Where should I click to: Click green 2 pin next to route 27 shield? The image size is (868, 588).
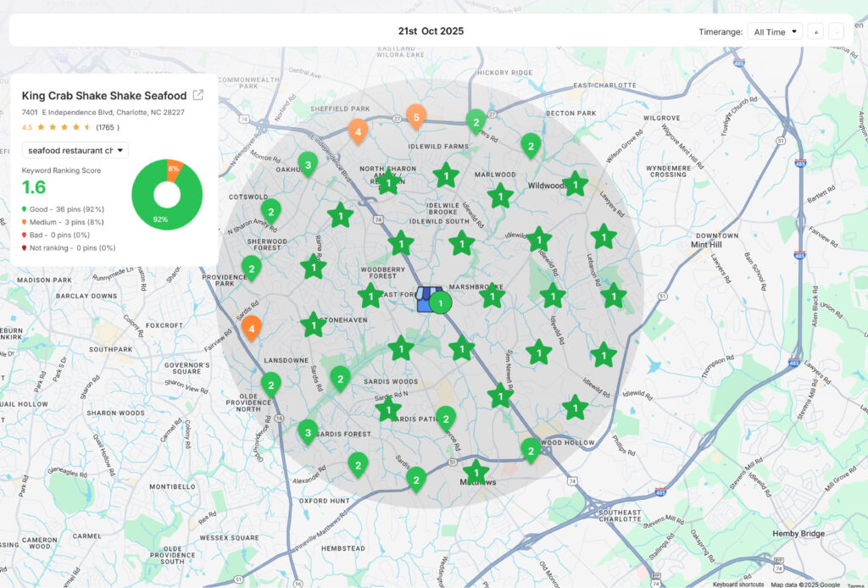point(476,122)
